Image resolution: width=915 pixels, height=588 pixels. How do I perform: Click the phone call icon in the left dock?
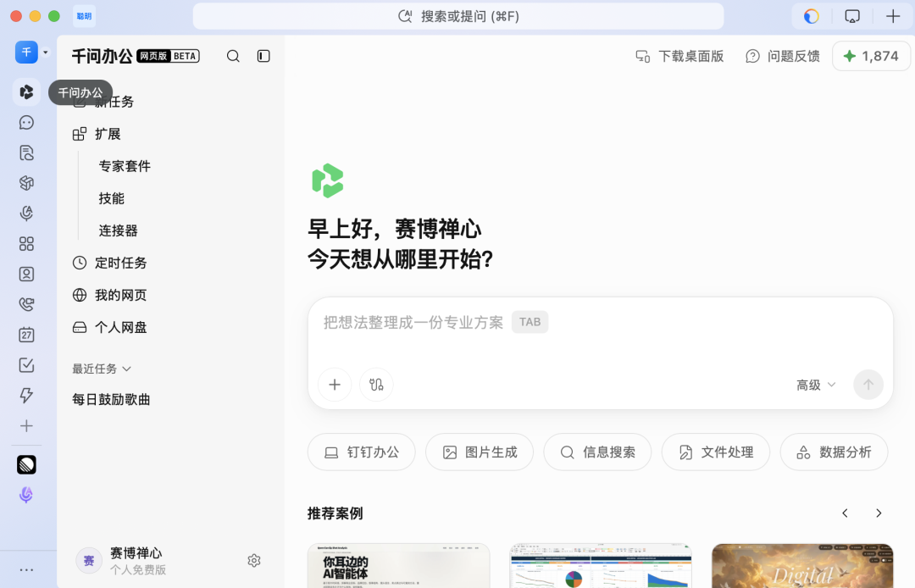26,304
